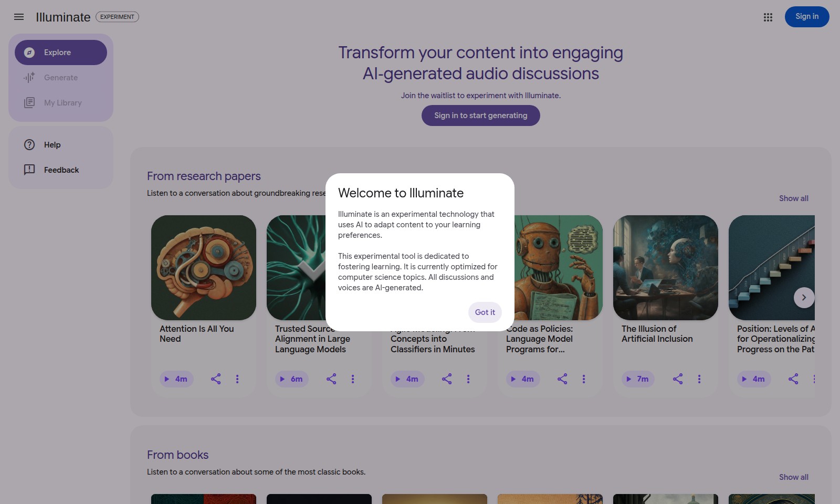
Task: Open more options for Trusted Source Alignment
Action: (353, 379)
